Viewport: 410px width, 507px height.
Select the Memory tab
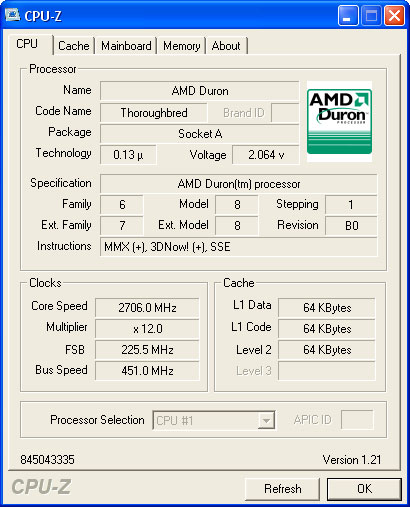click(x=182, y=46)
